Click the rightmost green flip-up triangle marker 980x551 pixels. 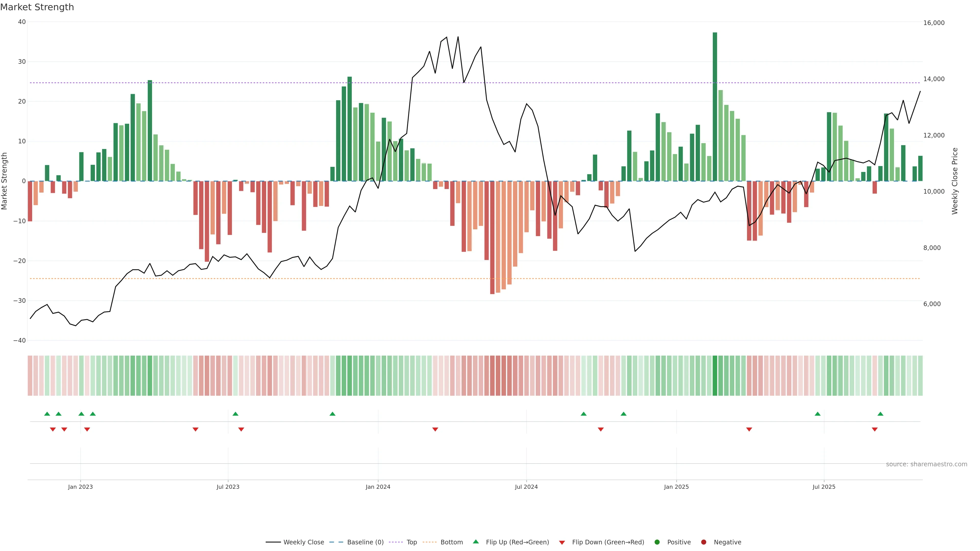[x=880, y=414]
